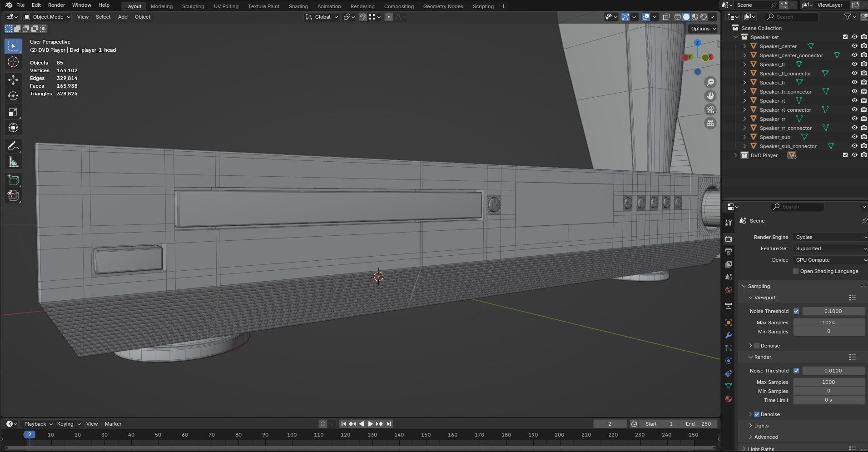The image size is (868, 452).
Task: Activate the Transform tool
Action: [x=13, y=128]
